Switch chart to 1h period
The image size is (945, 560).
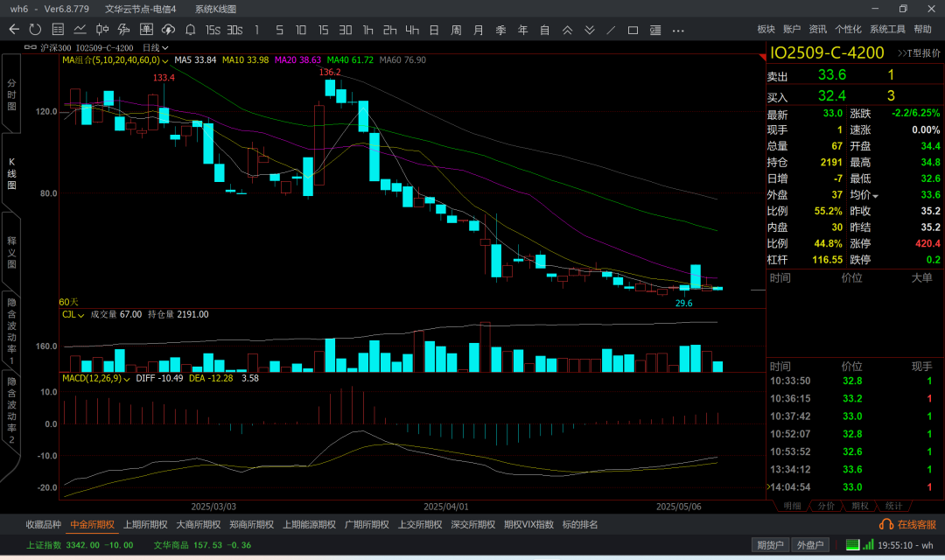click(x=367, y=30)
